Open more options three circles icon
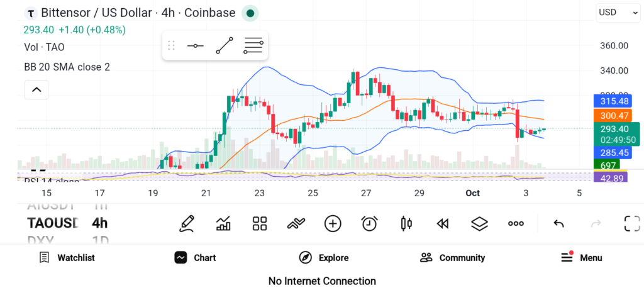Image resolution: width=644 pixels, height=290 pixels. 516,223
